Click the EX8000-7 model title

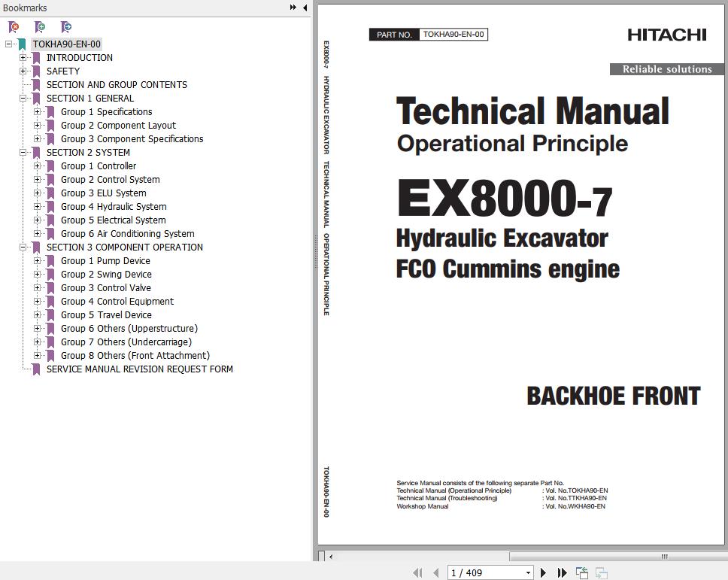click(x=504, y=199)
